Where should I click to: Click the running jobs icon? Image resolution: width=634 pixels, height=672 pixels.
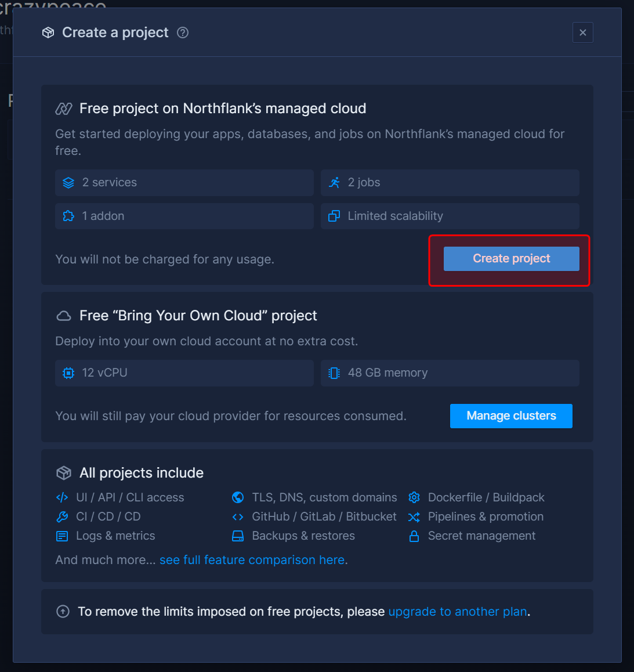(x=334, y=183)
